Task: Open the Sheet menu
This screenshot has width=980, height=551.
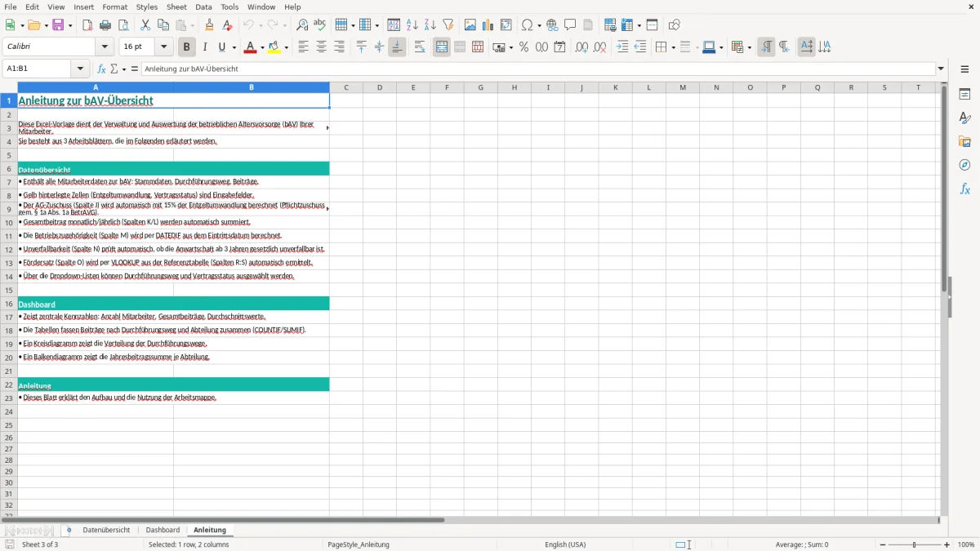Action: [177, 7]
